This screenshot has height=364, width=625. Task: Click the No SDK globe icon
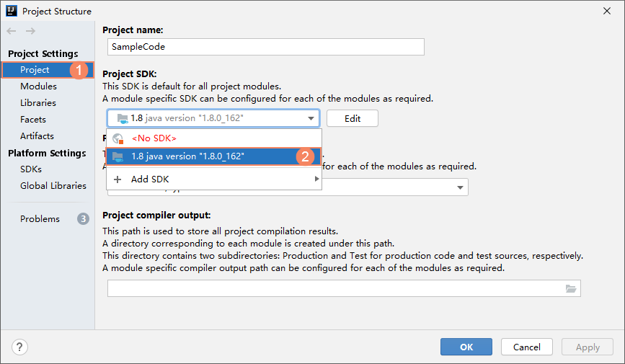(118, 138)
